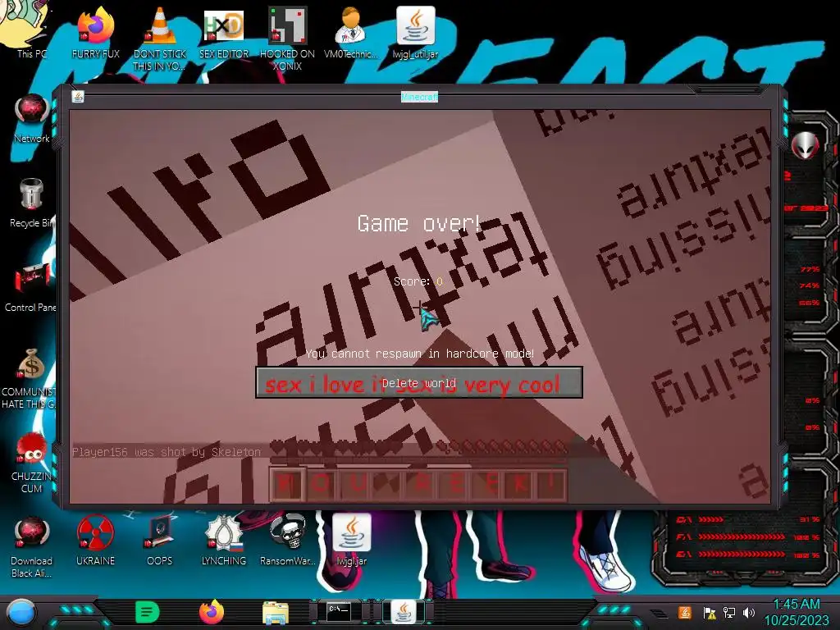
Task: Open File Explorer from the taskbar
Action: click(x=276, y=612)
